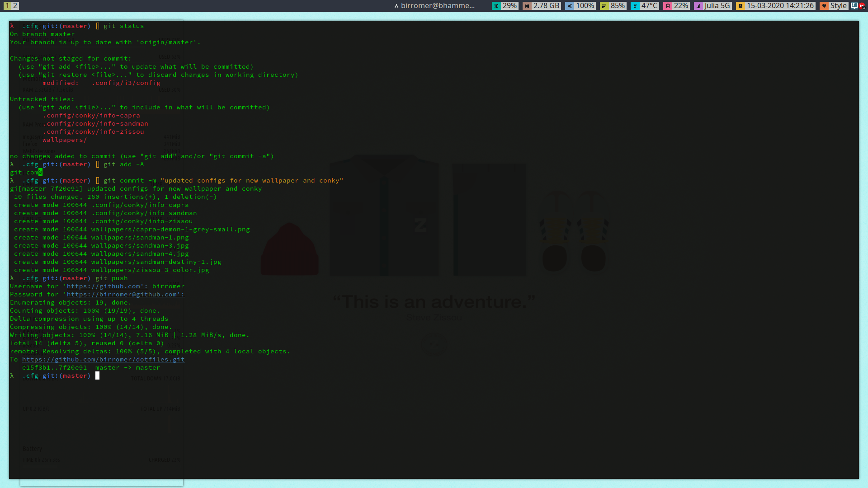Click the battery icon showing 22%

(x=667, y=6)
